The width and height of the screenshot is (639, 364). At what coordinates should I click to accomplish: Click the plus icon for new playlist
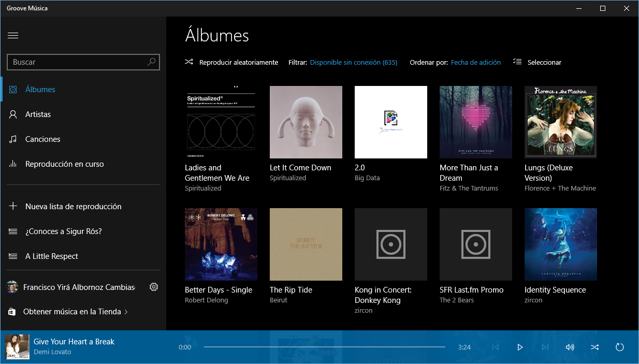pyautogui.click(x=13, y=206)
